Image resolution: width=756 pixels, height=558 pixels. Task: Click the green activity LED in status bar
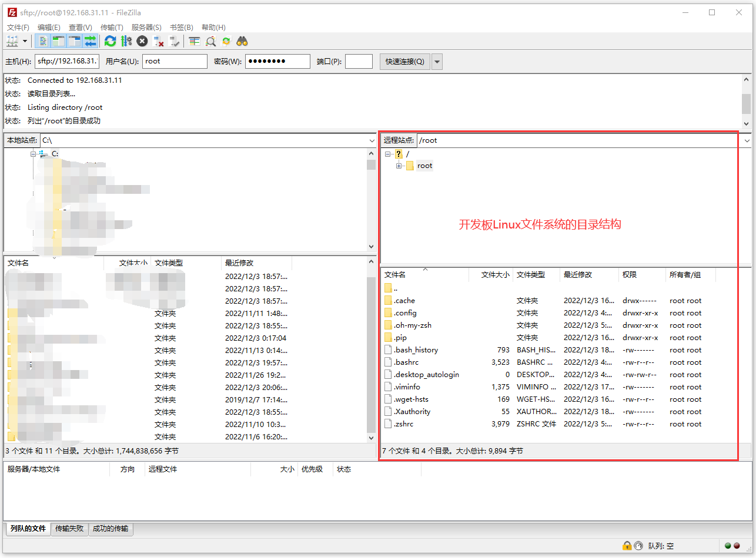(728, 546)
